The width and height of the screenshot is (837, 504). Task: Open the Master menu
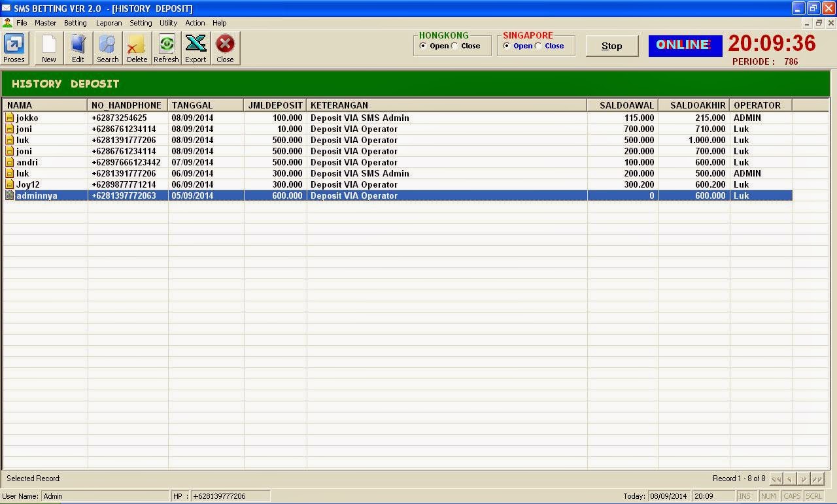(45, 22)
